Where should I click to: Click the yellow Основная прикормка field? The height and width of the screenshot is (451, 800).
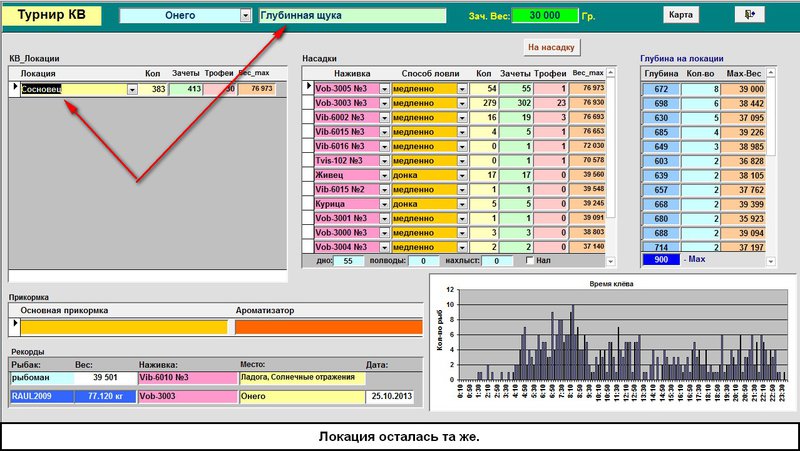pyautogui.click(x=124, y=327)
